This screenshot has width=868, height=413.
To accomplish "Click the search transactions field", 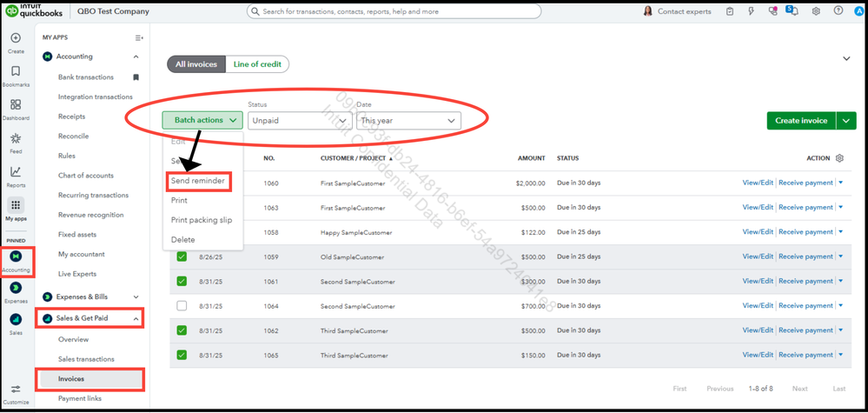I will coord(394,11).
